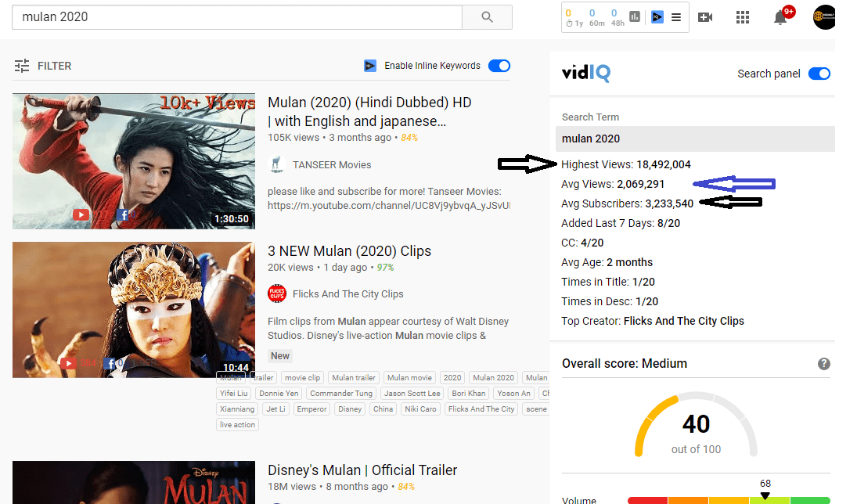Open the Mulan Hindi Dubbed video thumbnail
This screenshot has height=504, width=857.
134,161
